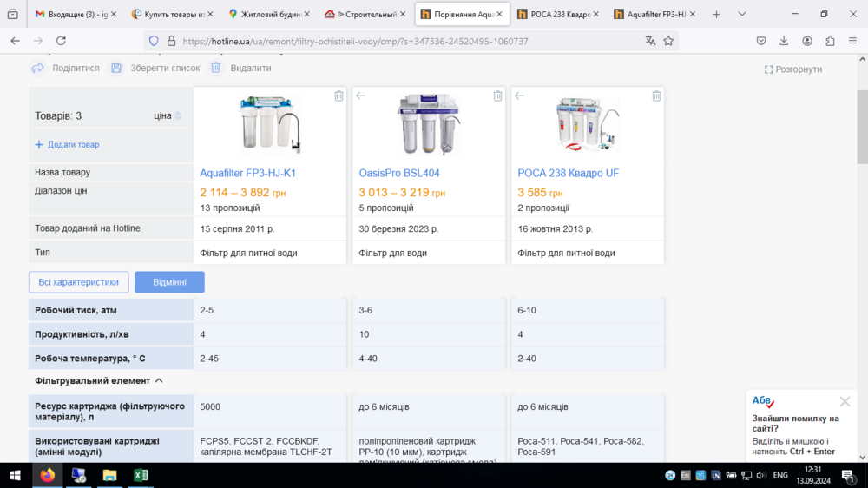Remove OasisPro BSL404 using its trash icon
Viewport: 868px width, 488px height.
tap(497, 96)
